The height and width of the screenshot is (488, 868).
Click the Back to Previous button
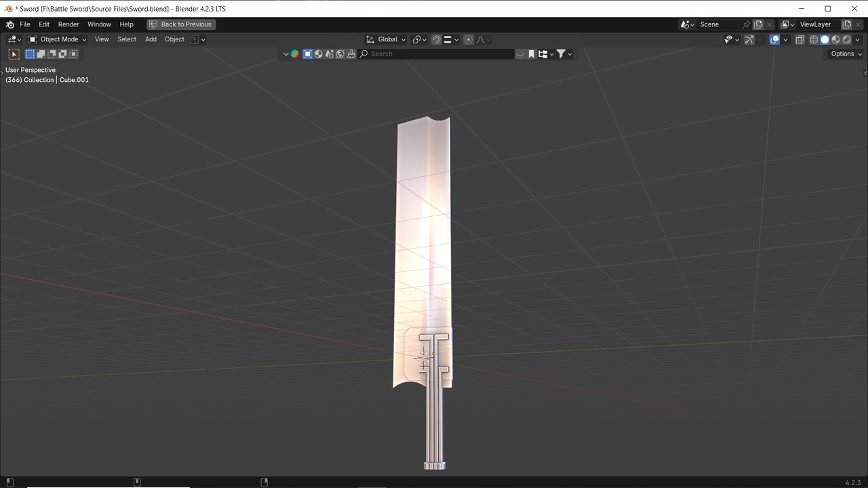click(x=181, y=24)
